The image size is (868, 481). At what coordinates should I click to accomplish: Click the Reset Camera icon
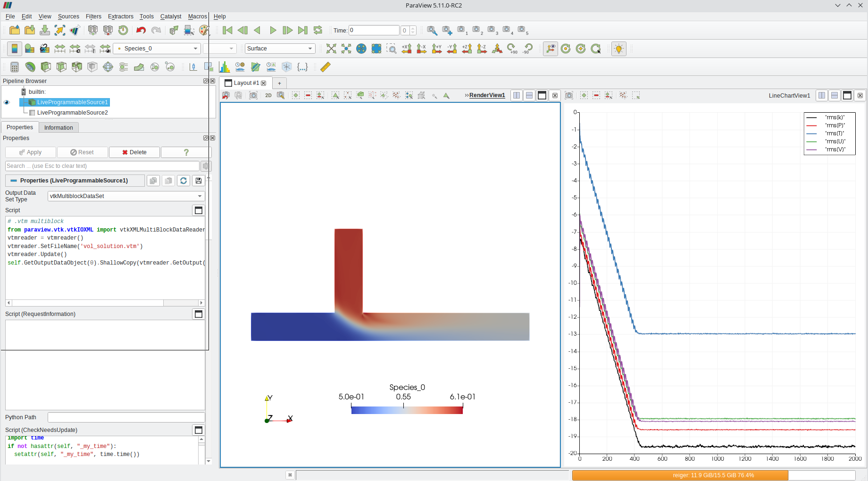click(331, 49)
